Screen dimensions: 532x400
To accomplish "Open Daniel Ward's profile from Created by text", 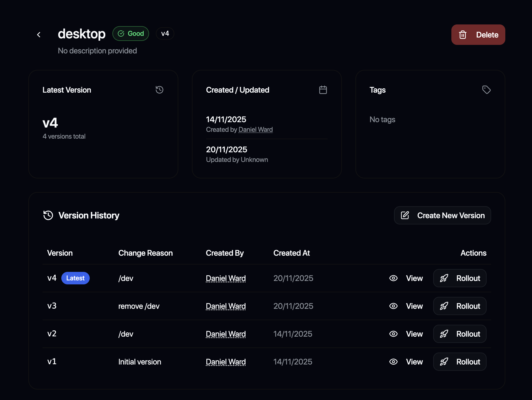I will pyautogui.click(x=255, y=130).
